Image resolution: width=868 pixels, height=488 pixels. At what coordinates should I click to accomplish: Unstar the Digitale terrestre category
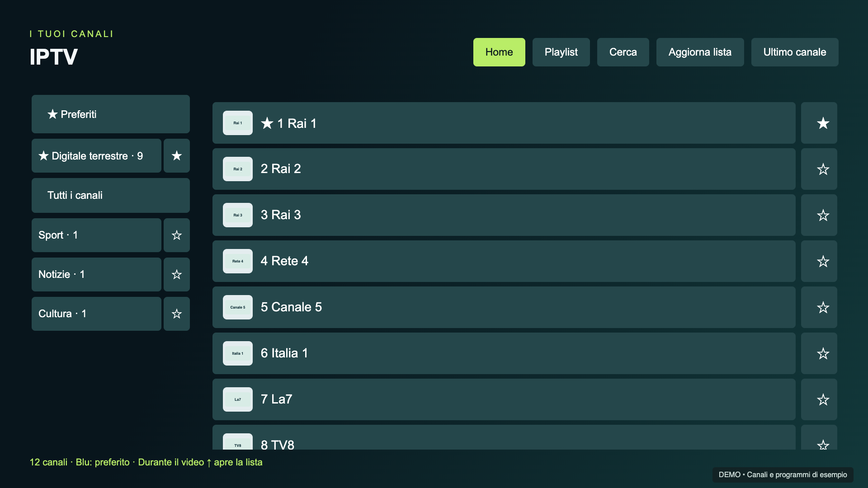pos(177,156)
